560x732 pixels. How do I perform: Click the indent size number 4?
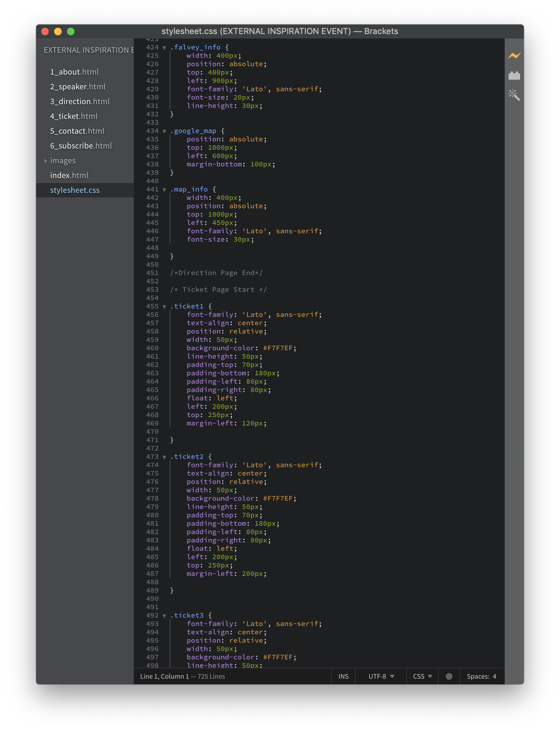494,676
